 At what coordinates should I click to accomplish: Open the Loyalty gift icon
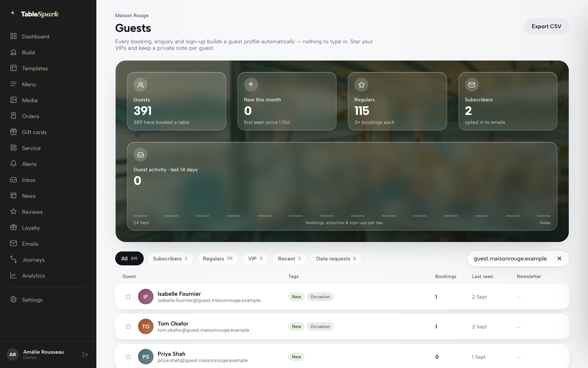pos(13,228)
